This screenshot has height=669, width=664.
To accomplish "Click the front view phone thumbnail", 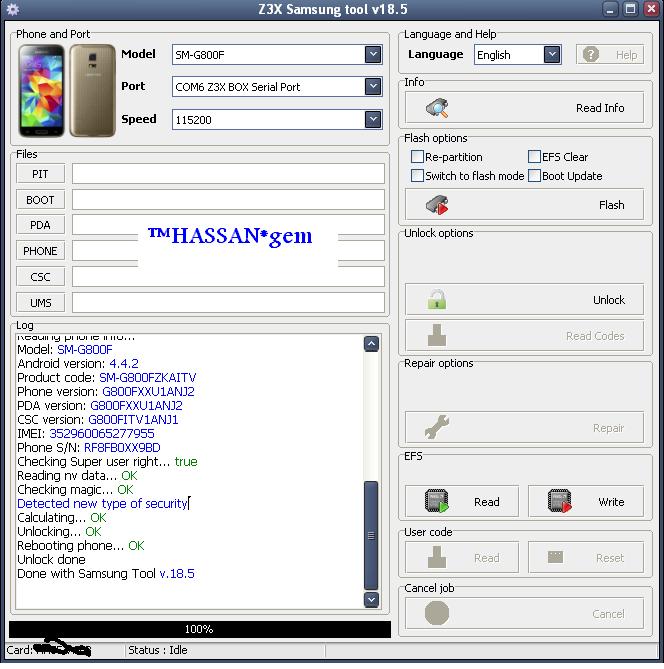I will click(41, 90).
